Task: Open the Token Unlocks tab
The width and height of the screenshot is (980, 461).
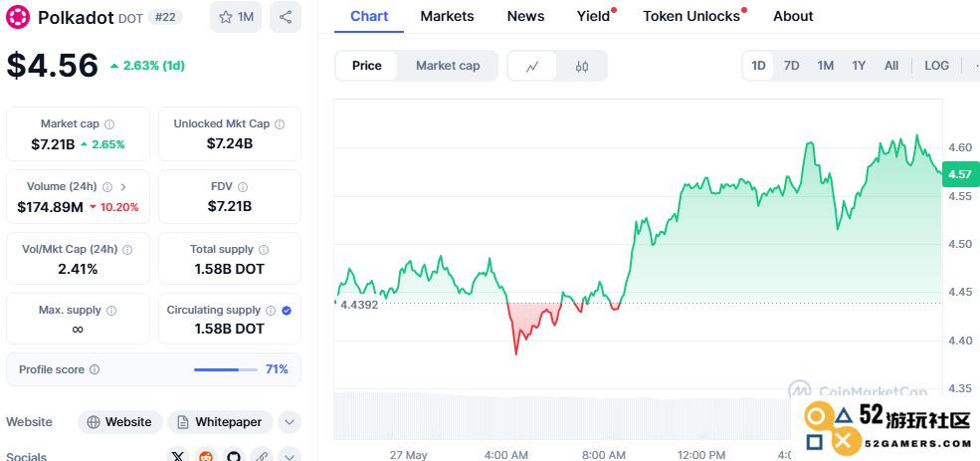Action: coord(691,16)
